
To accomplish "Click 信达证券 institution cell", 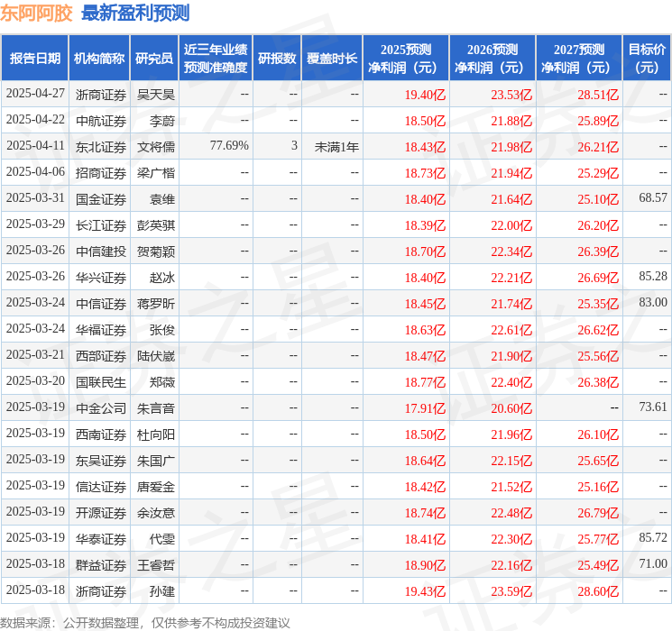I will click(x=101, y=487).
